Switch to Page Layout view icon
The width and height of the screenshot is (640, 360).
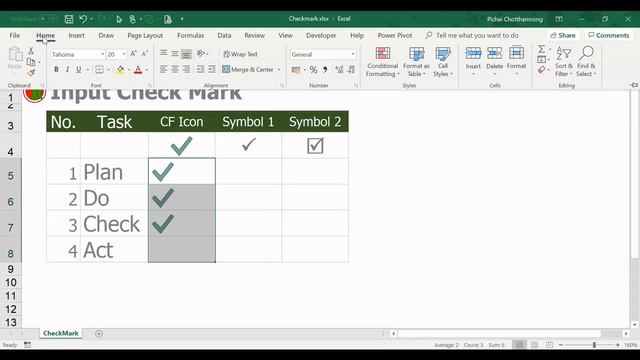click(x=534, y=345)
